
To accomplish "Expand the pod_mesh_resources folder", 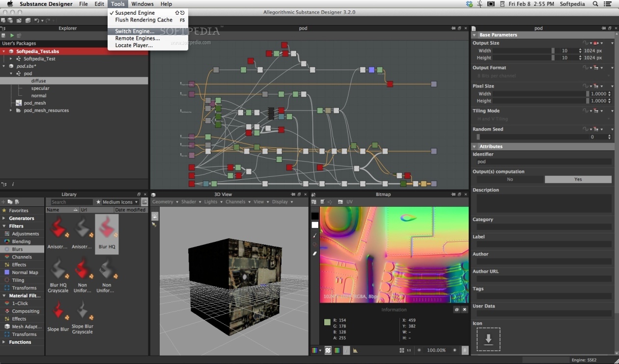I will point(11,111).
